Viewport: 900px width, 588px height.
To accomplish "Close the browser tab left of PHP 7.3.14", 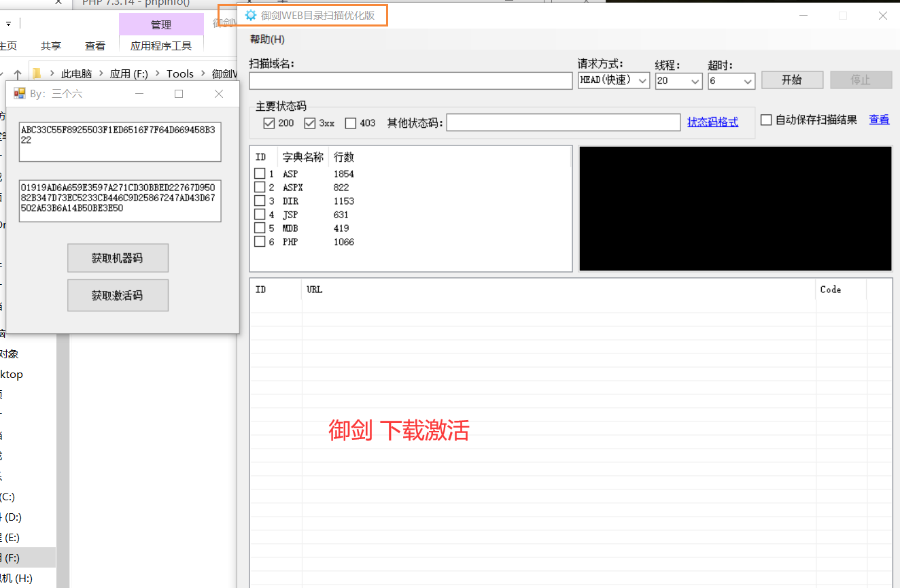I will click(58, 3).
